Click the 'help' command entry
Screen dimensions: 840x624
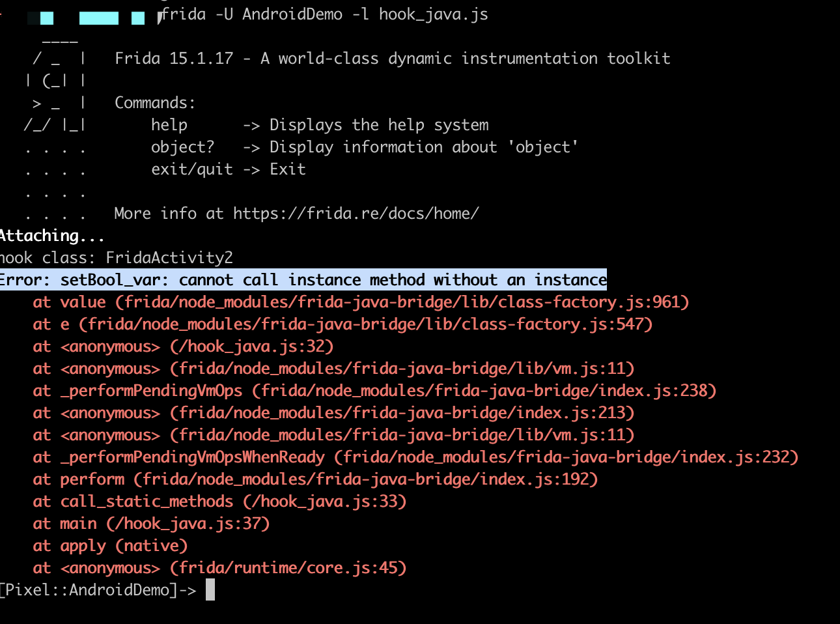coord(169,125)
